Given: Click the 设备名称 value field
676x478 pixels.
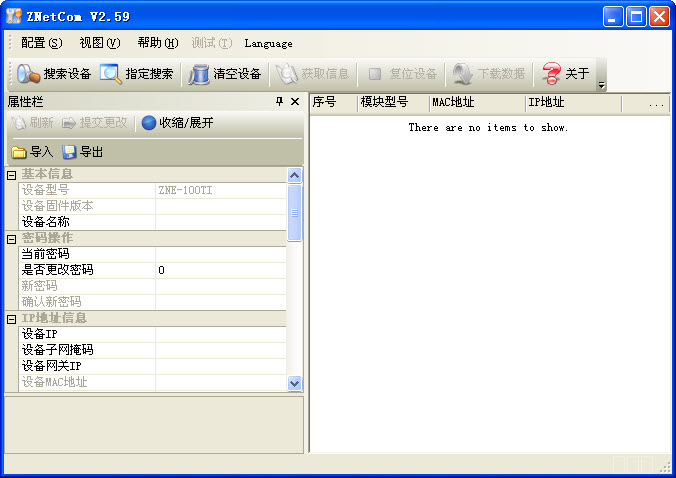Looking at the screenshot, I should click(220, 222).
